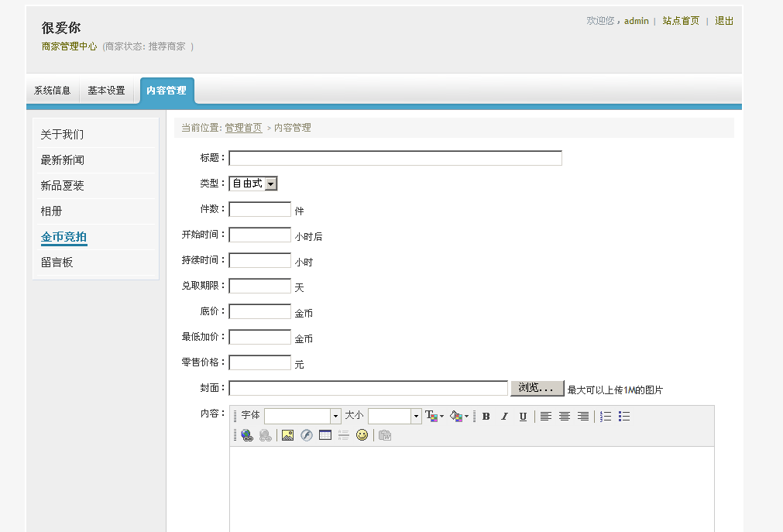Image resolution: width=783 pixels, height=532 pixels.
Task: Click the 封面 file path field
Action: [x=369, y=388]
